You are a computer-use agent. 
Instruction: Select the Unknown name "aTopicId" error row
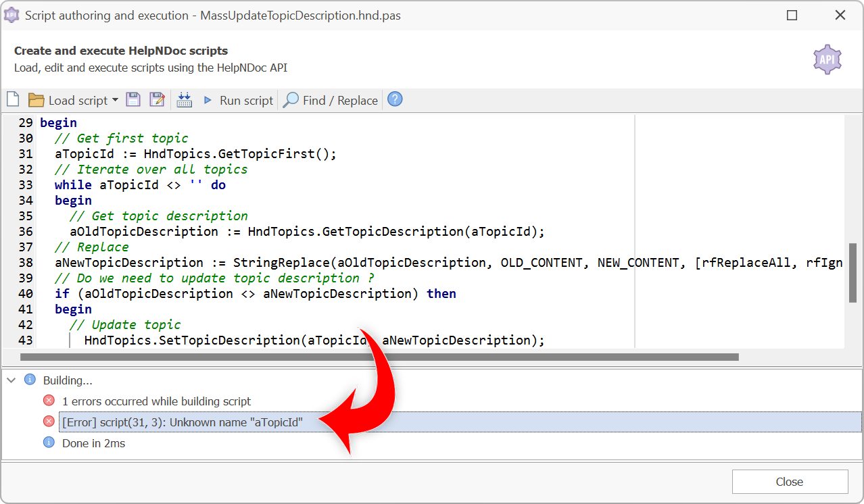[x=460, y=422]
